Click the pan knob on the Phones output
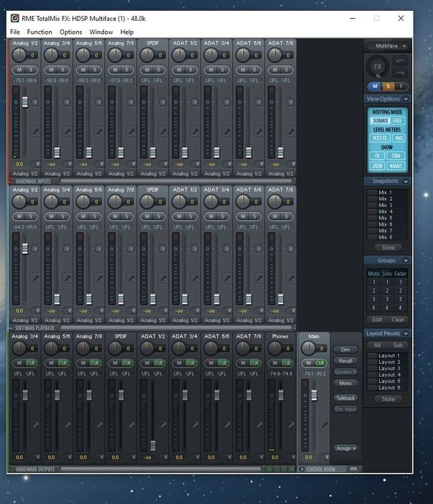The image size is (433, 504). pyautogui.click(x=275, y=348)
